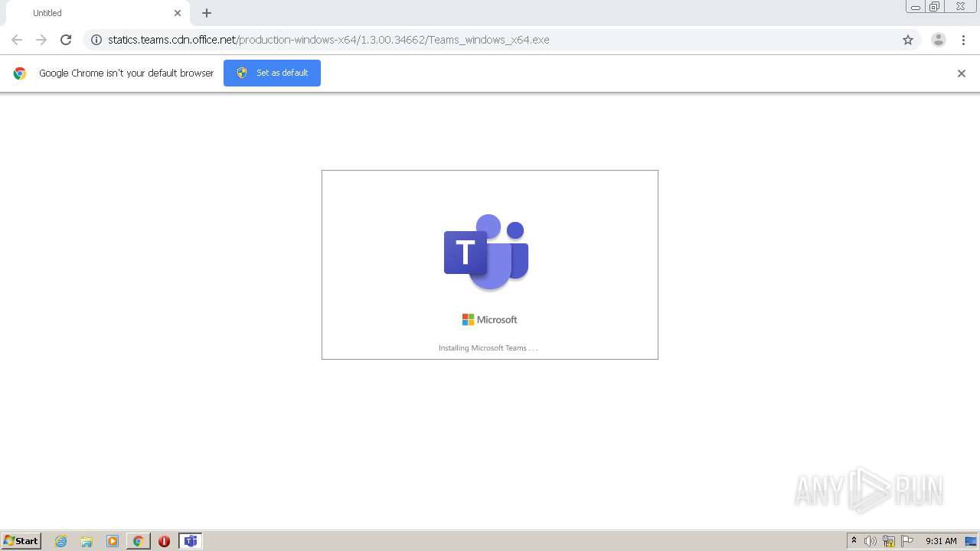This screenshot has height=551, width=980.
Task: Select the Untitled tab
Action: coord(98,13)
